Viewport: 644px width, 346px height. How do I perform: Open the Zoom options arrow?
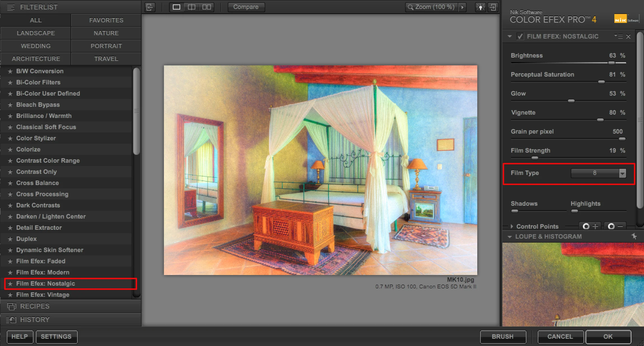pos(463,7)
